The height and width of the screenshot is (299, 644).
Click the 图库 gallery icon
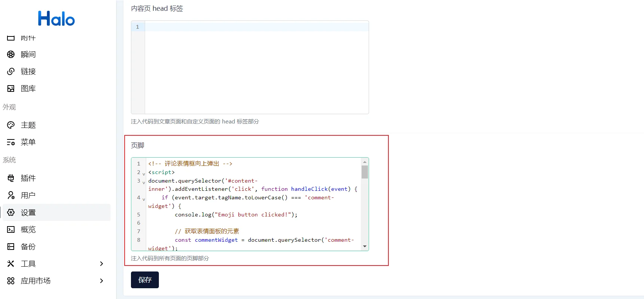pos(11,89)
